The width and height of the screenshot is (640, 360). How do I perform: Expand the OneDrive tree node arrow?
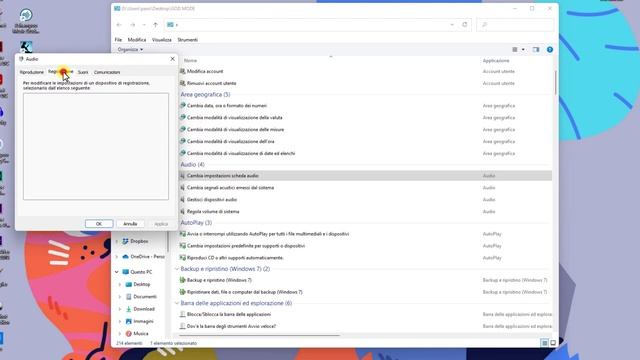click(x=117, y=257)
